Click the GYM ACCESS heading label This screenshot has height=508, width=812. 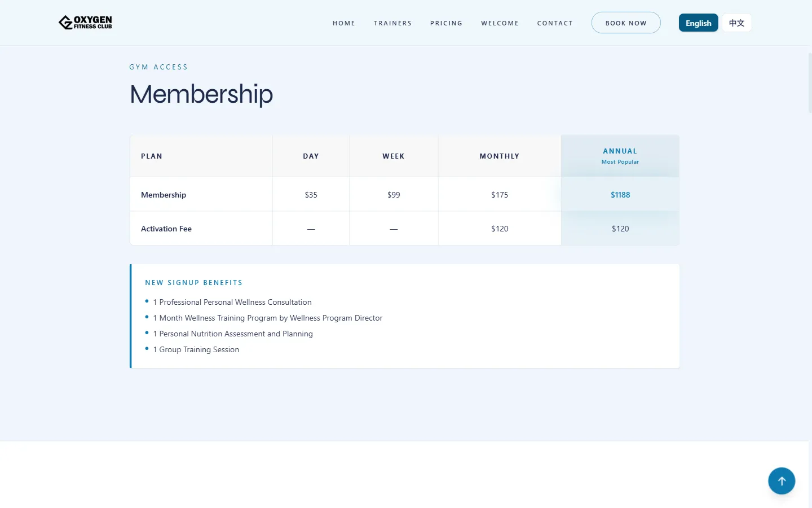pyautogui.click(x=158, y=67)
